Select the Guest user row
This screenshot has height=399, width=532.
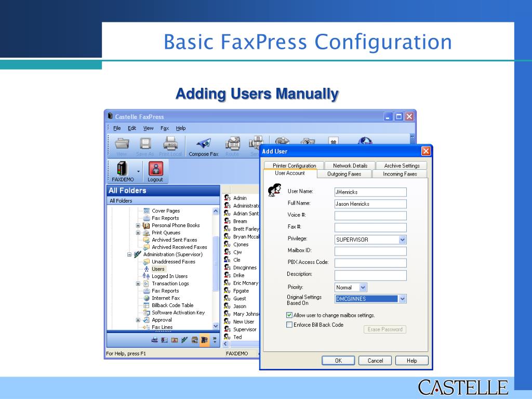tap(240, 299)
